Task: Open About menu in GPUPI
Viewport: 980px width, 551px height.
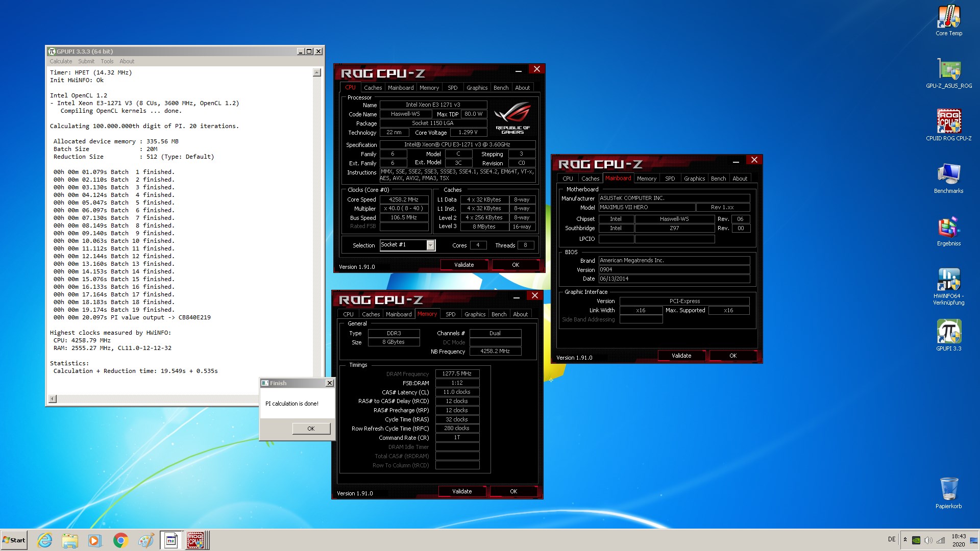Action: [x=127, y=61]
